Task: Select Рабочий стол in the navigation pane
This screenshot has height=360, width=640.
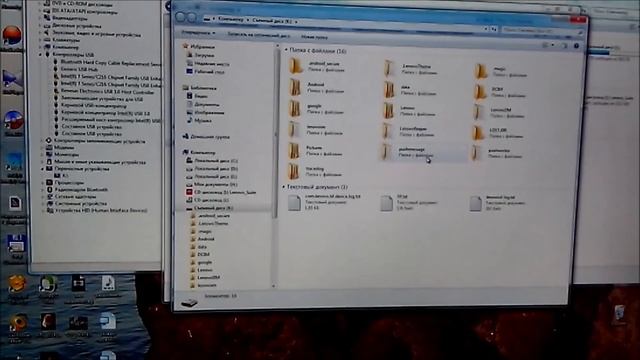Action: pyautogui.click(x=206, y=72)
